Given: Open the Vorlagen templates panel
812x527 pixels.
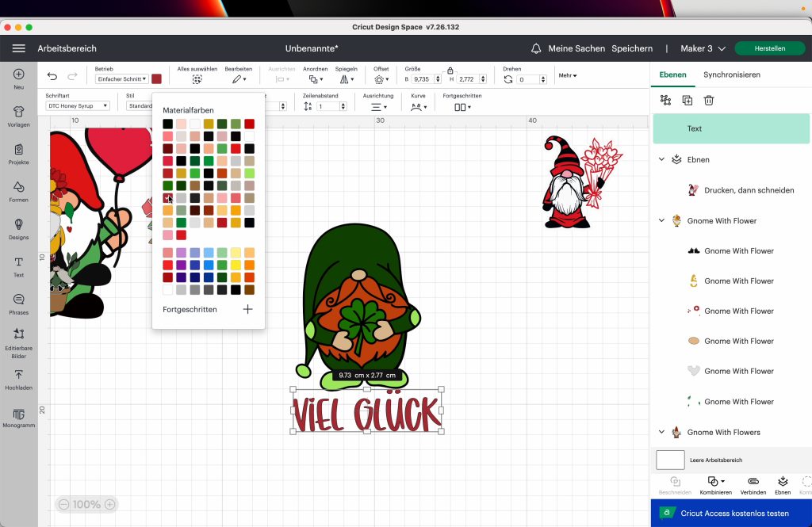Looking at the screenshot, I should [18, 116].
